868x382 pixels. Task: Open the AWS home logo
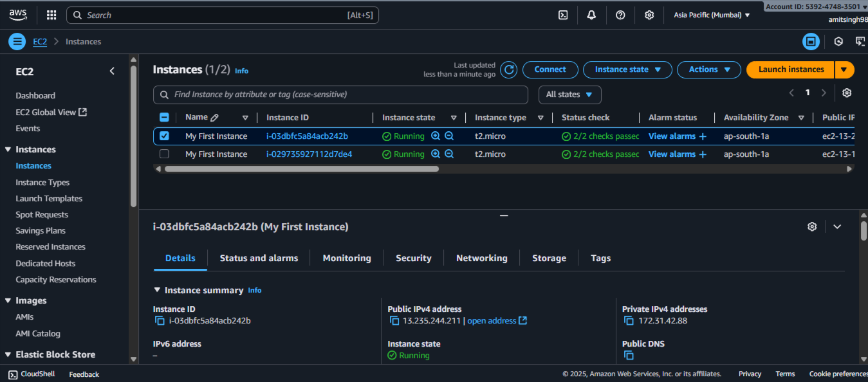click(17, 15)
